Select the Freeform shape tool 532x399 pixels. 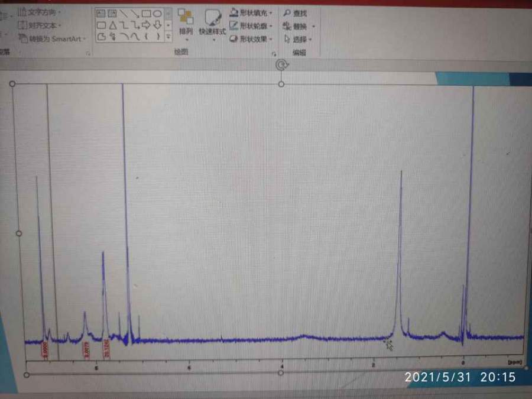point(102,36)
